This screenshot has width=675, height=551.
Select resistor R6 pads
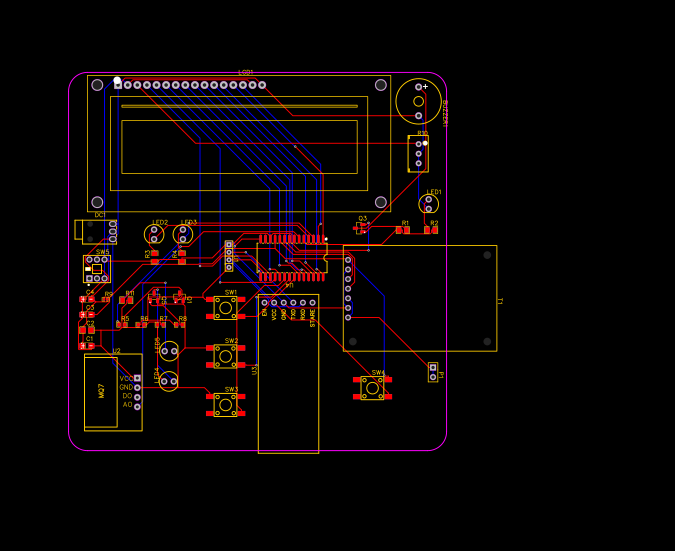[x=141, y=325]
